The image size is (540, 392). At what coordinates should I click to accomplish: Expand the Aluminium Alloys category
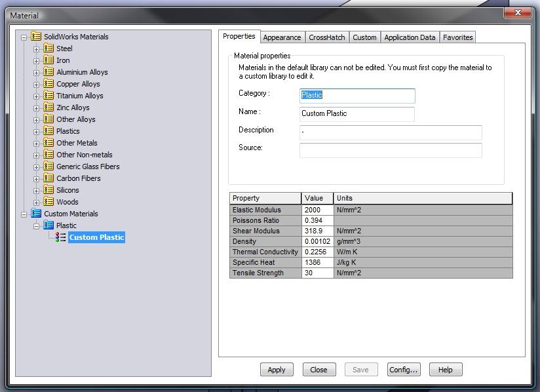(36, 73)
